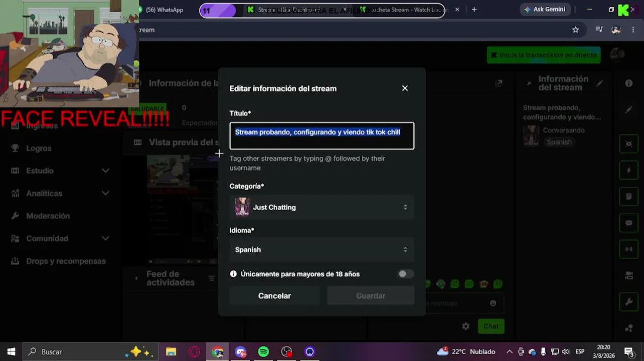Open Discord from the taskbar
Screen dimensions: 644x361
pyautogui.click(x=240, y=352)
